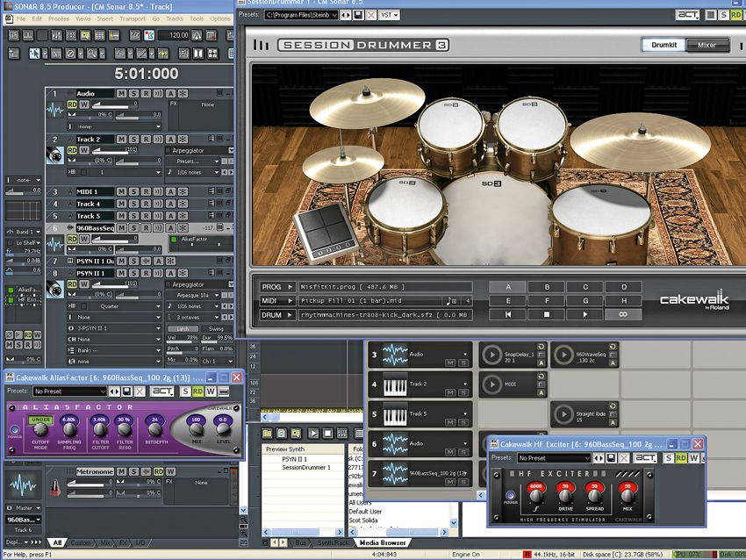This screenshot has height=560, width=746.
Task: Open the HF Exciter Presets dropdown
Action: pos(554,458)
